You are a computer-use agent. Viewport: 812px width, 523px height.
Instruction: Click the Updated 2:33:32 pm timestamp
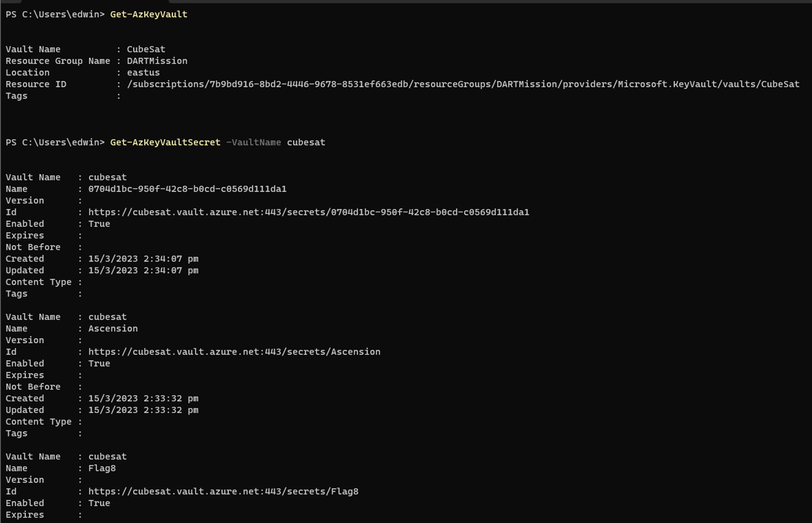[143, 410]
